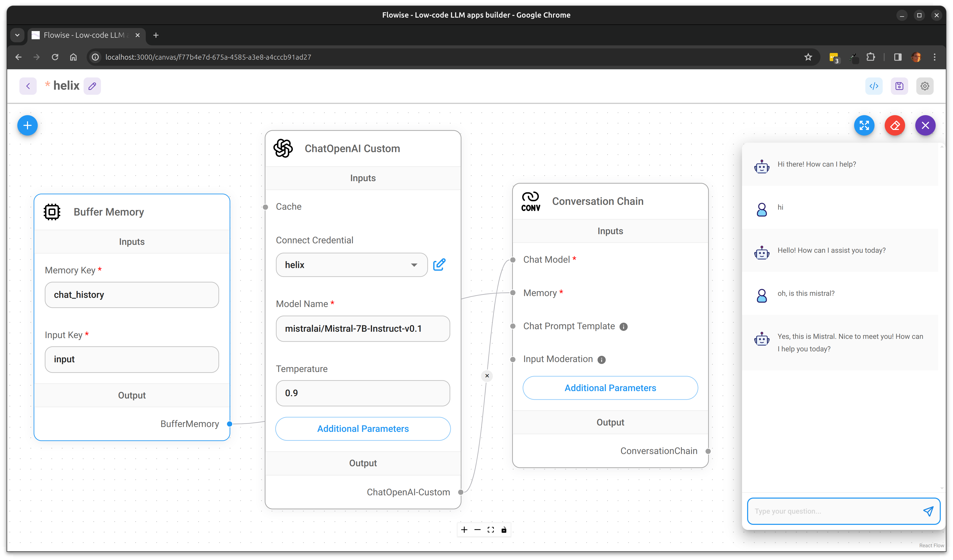This screenshot has height=560, width=953.
Task: Click the ChatOpenAI logo icon
Action: pyautogui.click(x=283, y=148)
